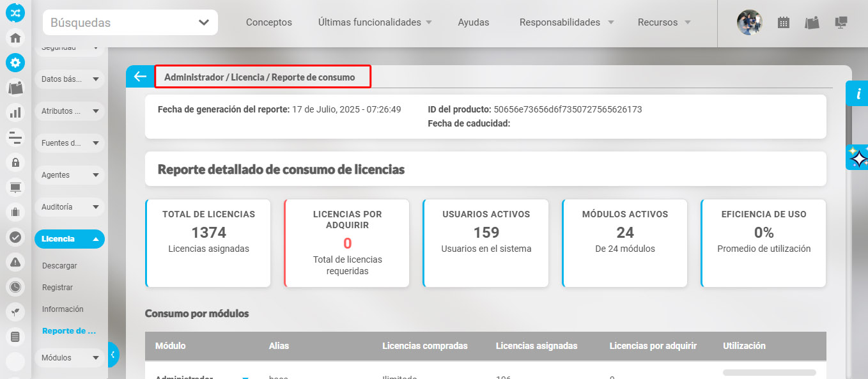Select the home icon in the sidebar
This screenshot has height=379, width=868.
pos(15,38)
